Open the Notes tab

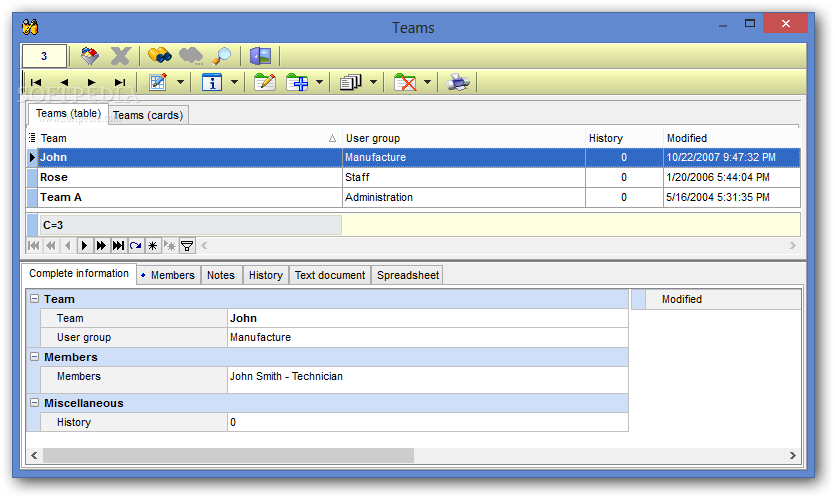click(x=221, y=275)
